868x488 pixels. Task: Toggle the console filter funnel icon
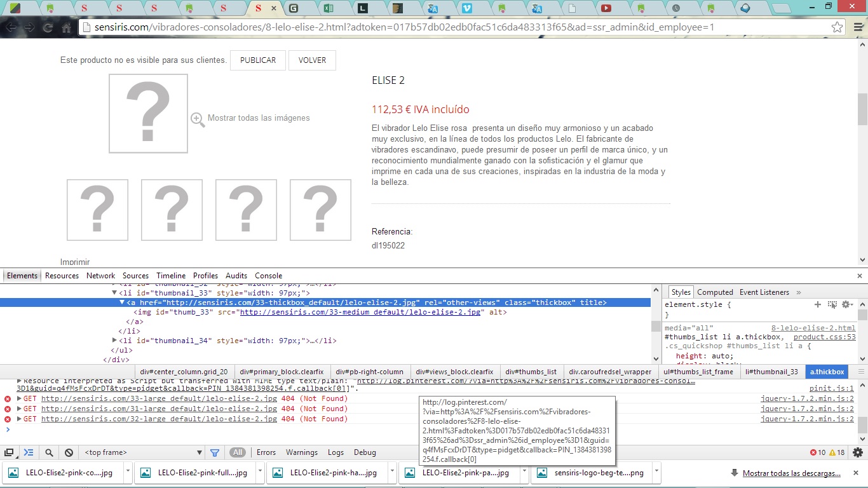point(215,452)
